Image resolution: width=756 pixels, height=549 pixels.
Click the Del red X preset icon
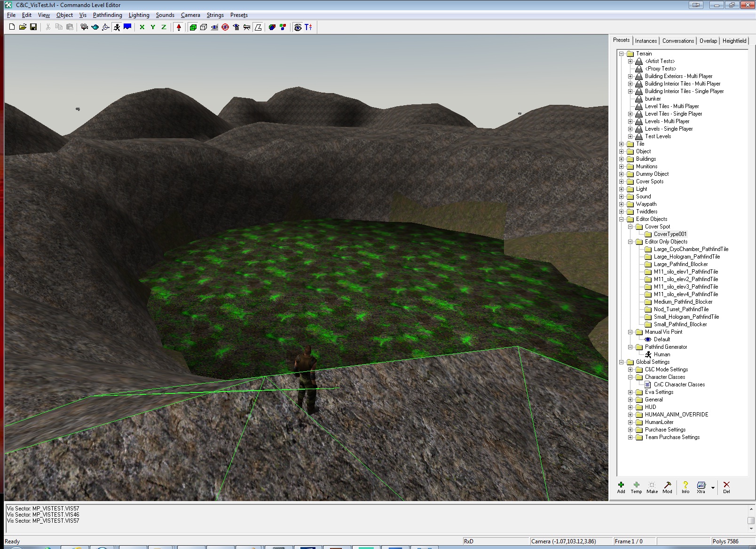726,487
